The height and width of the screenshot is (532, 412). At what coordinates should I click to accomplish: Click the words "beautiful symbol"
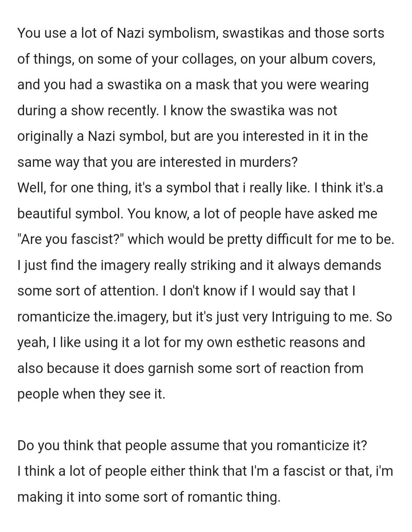click(70, 214)
